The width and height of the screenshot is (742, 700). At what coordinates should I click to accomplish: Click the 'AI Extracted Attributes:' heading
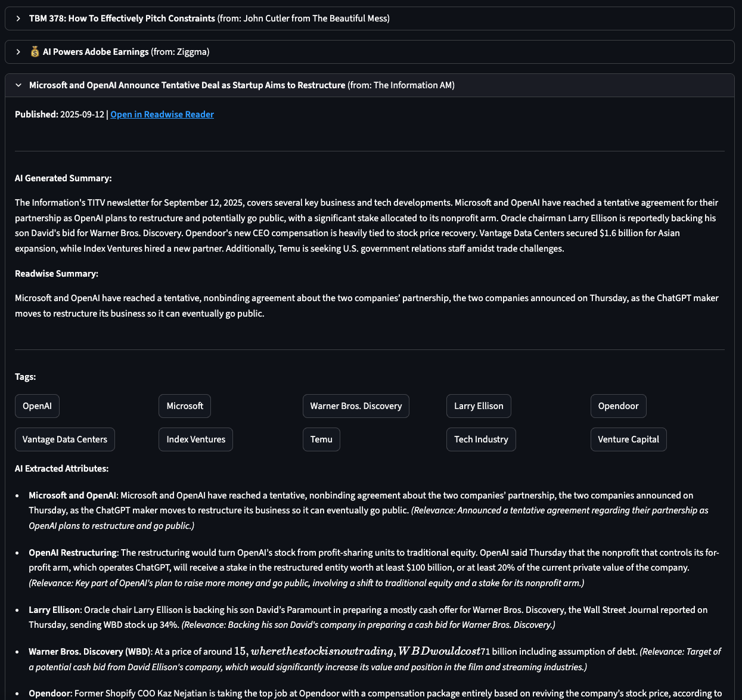[62, 469]
